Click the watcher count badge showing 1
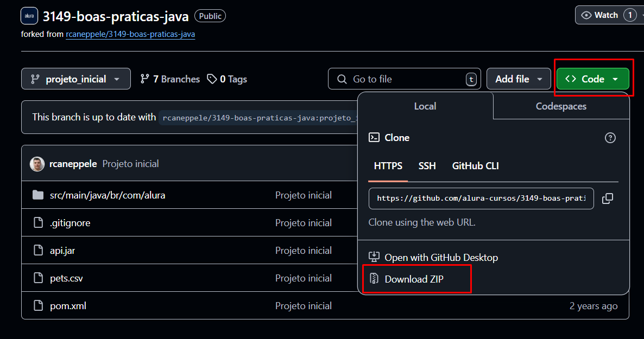The width and height of the screenshot is (644, 339). [x=630, y=15]
